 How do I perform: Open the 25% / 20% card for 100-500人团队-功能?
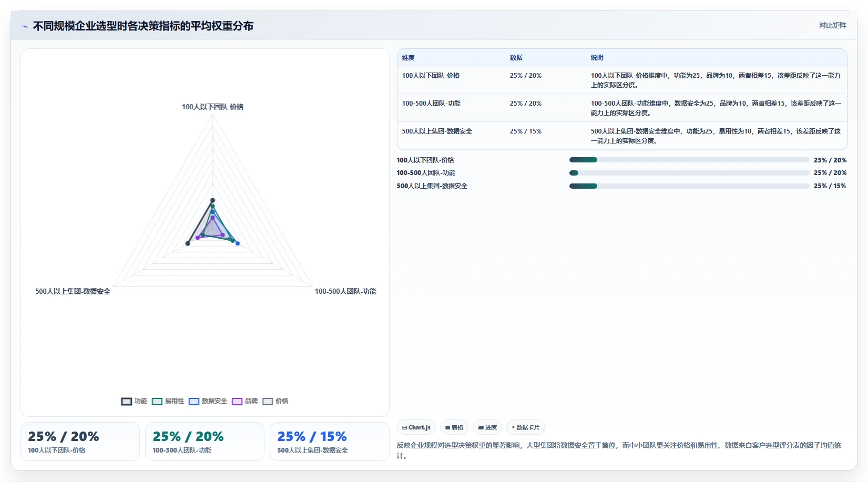pos(205,442)
